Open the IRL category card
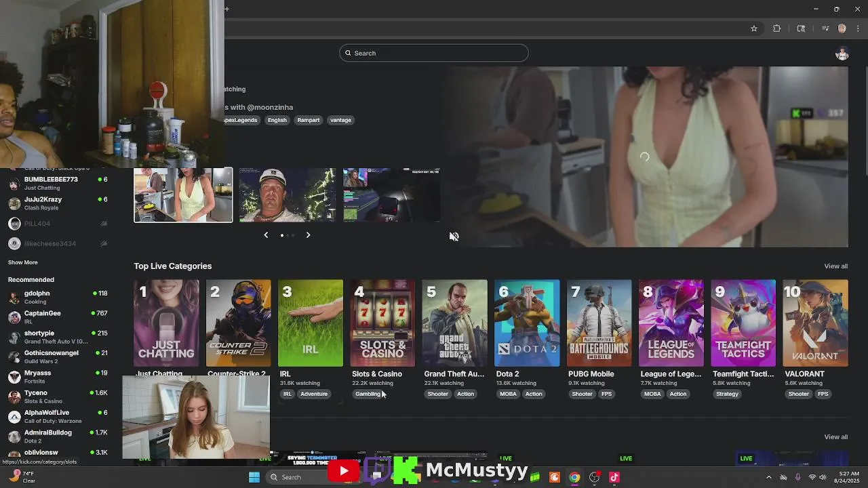The image size is (868, 488). (311, 323)
